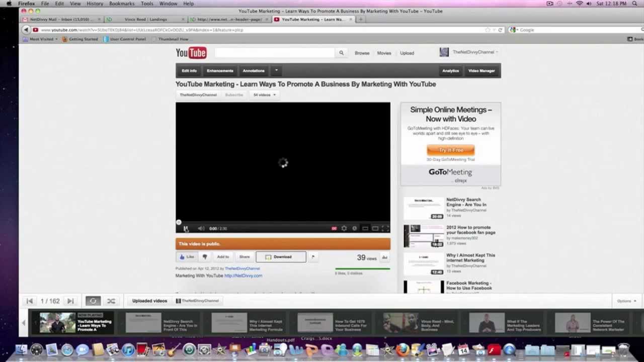Image resolution: width=644 pixels, height=362 pixels.
Task: Mute the video with the speaker icon
Action: point(201,229)
